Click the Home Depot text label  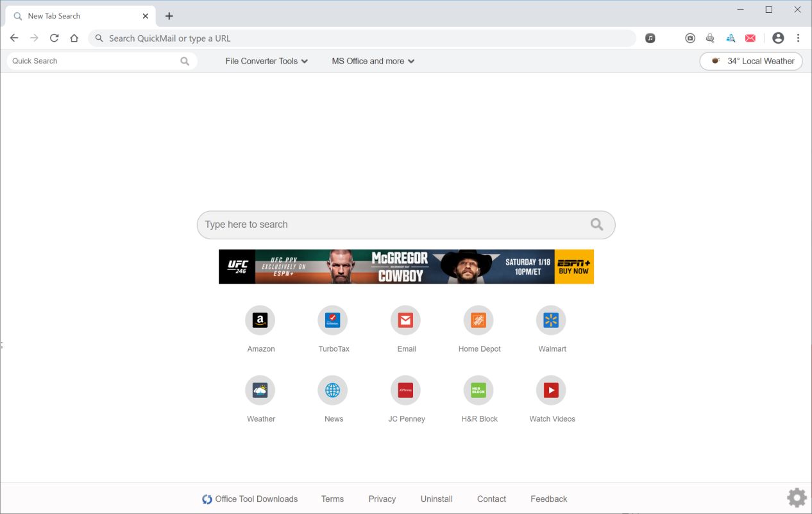click(480, 349)
